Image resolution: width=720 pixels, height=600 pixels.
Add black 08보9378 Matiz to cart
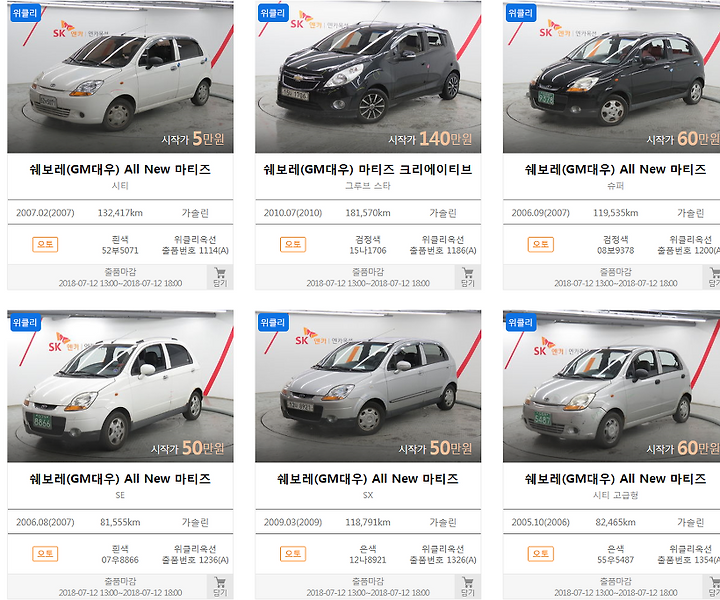(713, 277)
